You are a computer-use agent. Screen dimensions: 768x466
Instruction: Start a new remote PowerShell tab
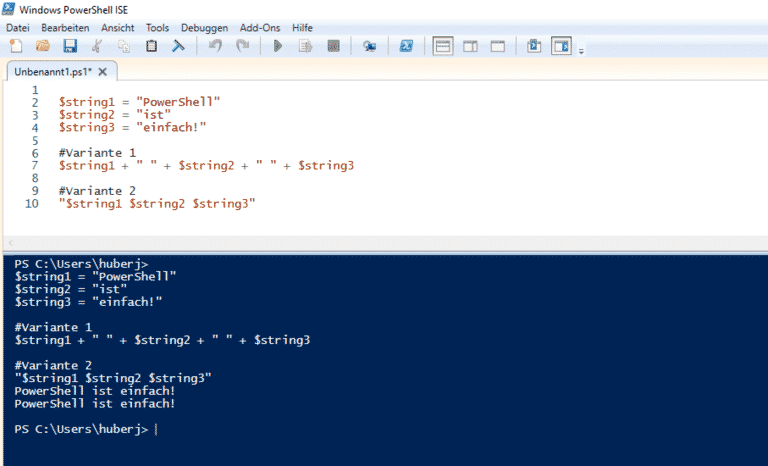click(x=369, y=46)
